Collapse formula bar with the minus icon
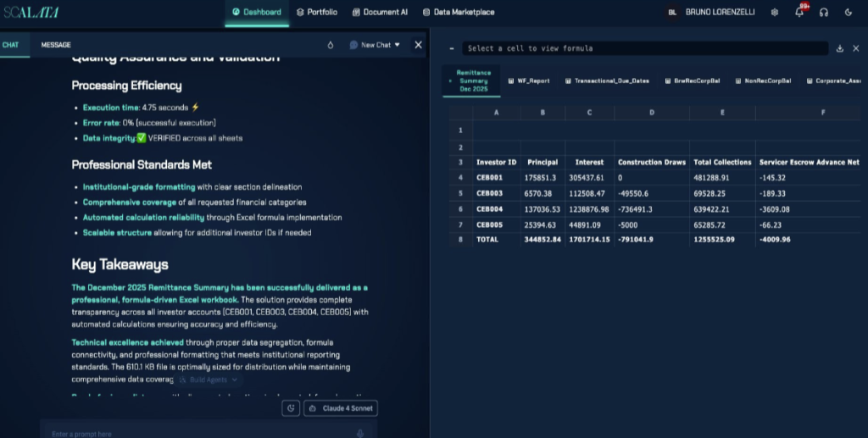 click(452, 49)
